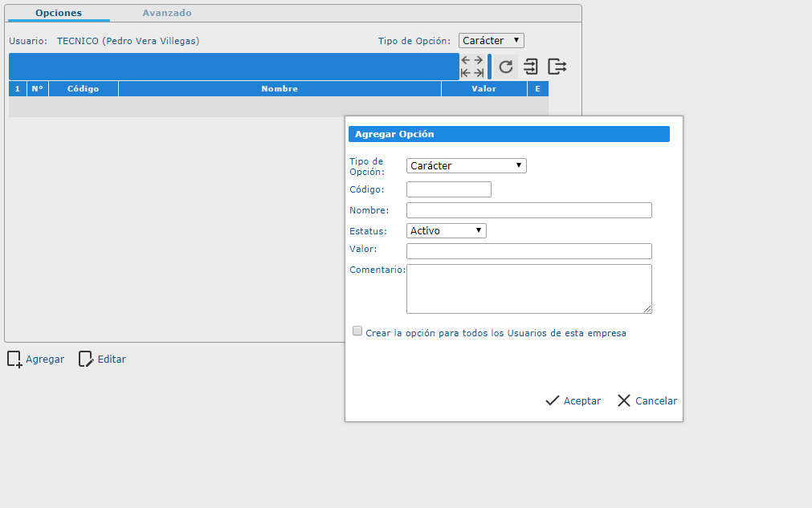
Task: Click the refresh list icon
Action: [x=506, y=67]
